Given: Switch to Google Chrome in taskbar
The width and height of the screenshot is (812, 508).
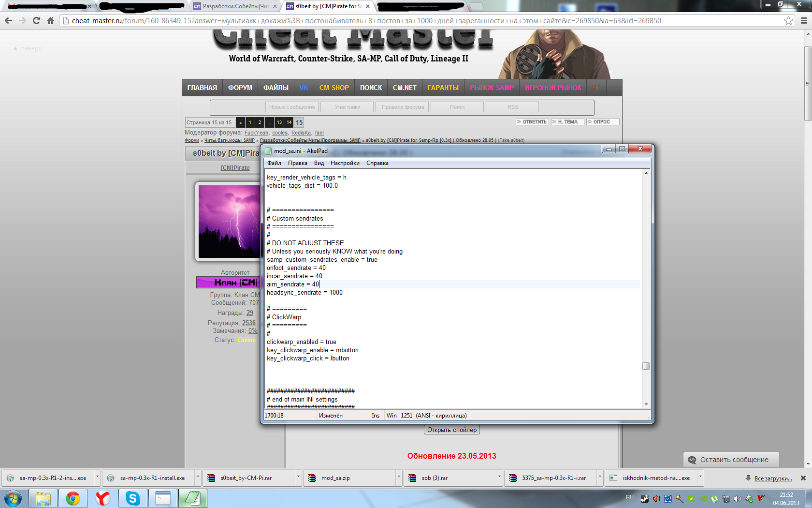Looking at the screenshot, I should (73, 498).
